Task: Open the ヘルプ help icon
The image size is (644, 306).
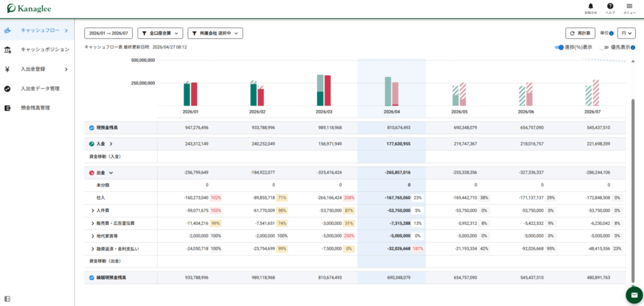Action: coord(610,6)
